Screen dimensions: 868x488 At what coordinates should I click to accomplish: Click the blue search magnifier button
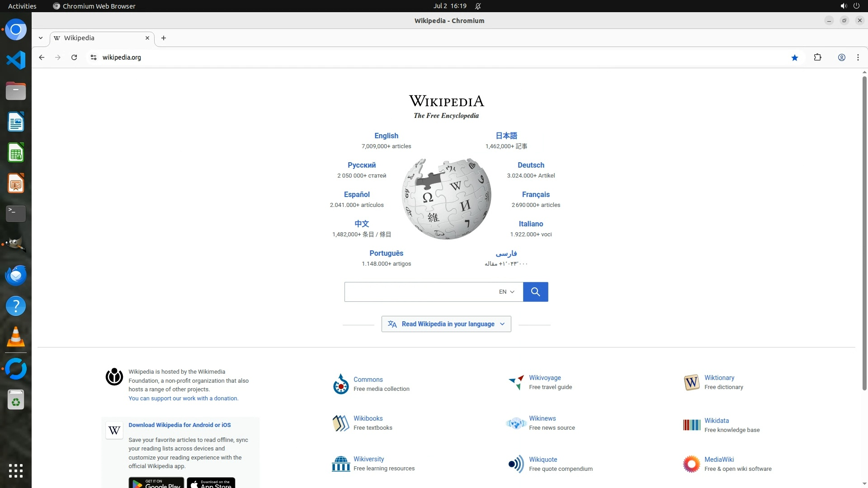pyautogui.click(x=535, y=292)
